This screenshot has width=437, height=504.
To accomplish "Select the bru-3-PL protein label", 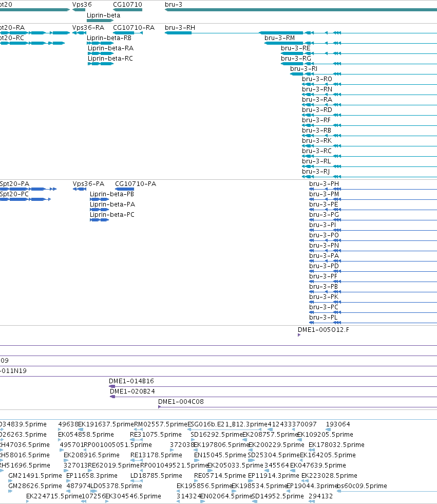I will tap(323, 318).
